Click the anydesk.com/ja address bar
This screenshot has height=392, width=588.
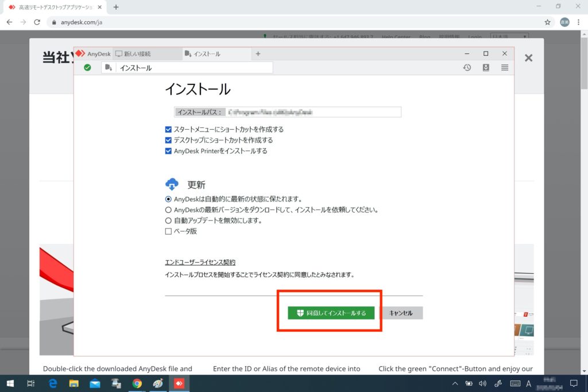click(300, 22)
